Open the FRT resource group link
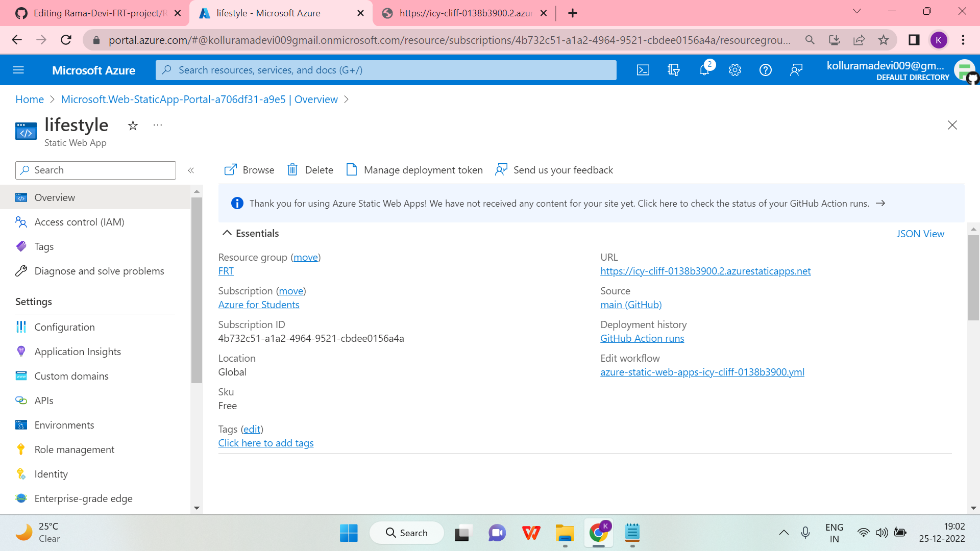The width and height of the screenshot is (980, 551). pos(226,271)
